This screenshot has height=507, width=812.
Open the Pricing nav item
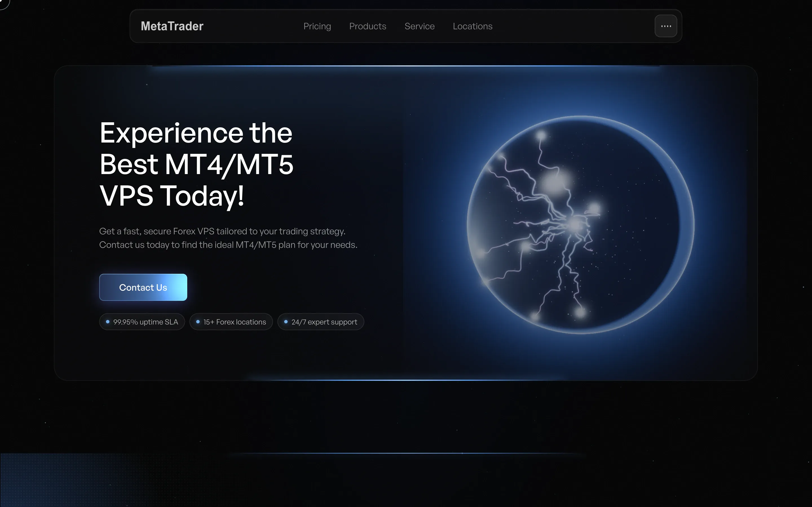tap(317, 26)
